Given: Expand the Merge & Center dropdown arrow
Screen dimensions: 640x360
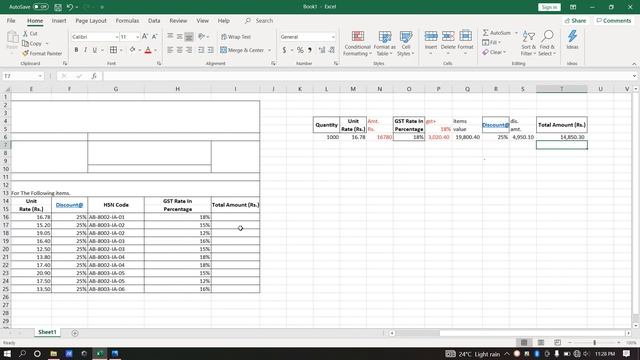Looking at the screenshot, I should tap(269, 50).
